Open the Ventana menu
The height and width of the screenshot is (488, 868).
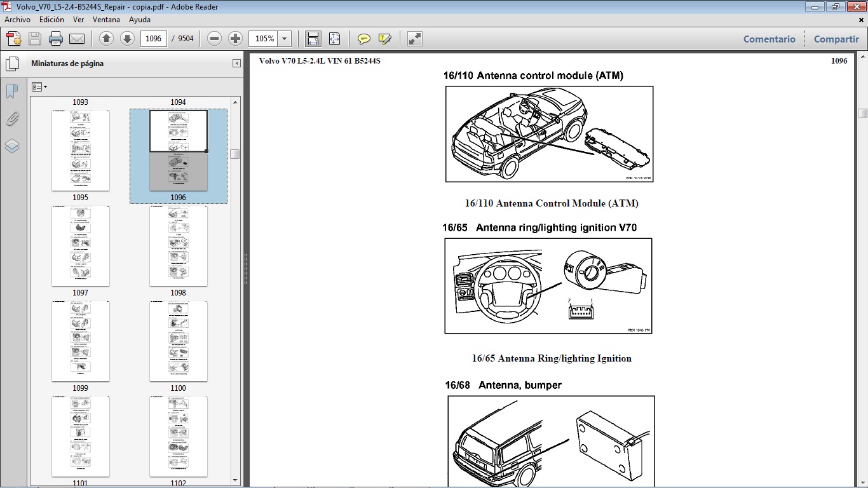[x=106, y=20]
